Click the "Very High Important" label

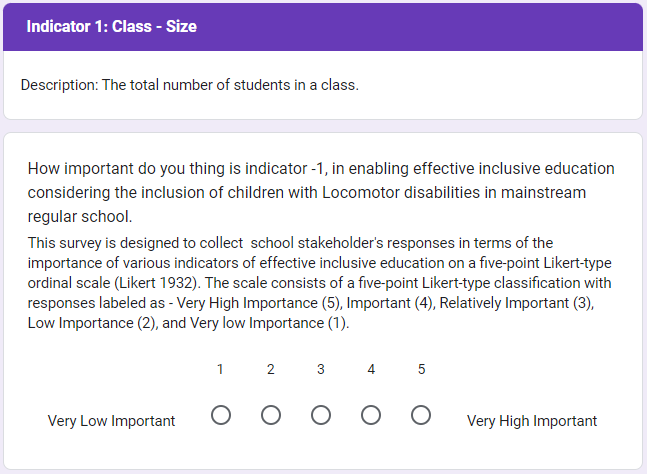(532, 421)
